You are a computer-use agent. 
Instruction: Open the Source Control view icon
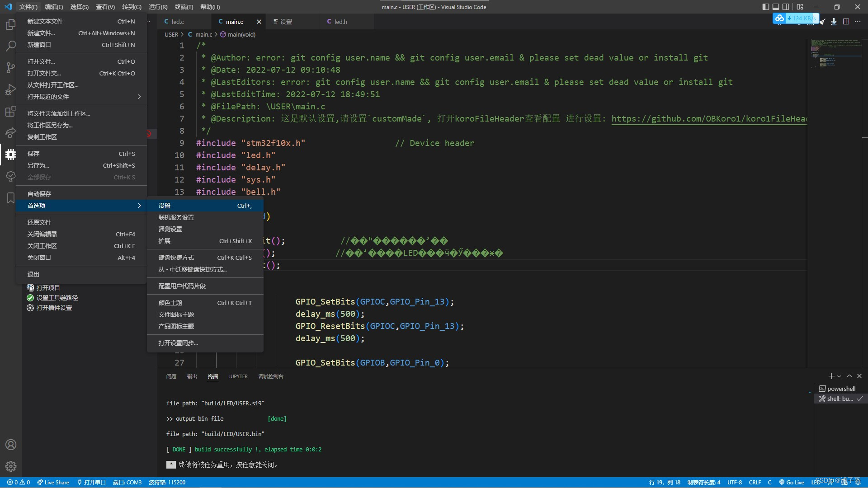10,68
